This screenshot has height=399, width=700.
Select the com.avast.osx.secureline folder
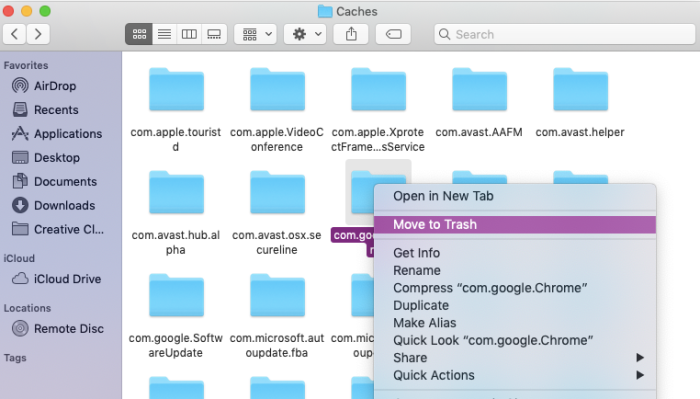pos(277,192)
